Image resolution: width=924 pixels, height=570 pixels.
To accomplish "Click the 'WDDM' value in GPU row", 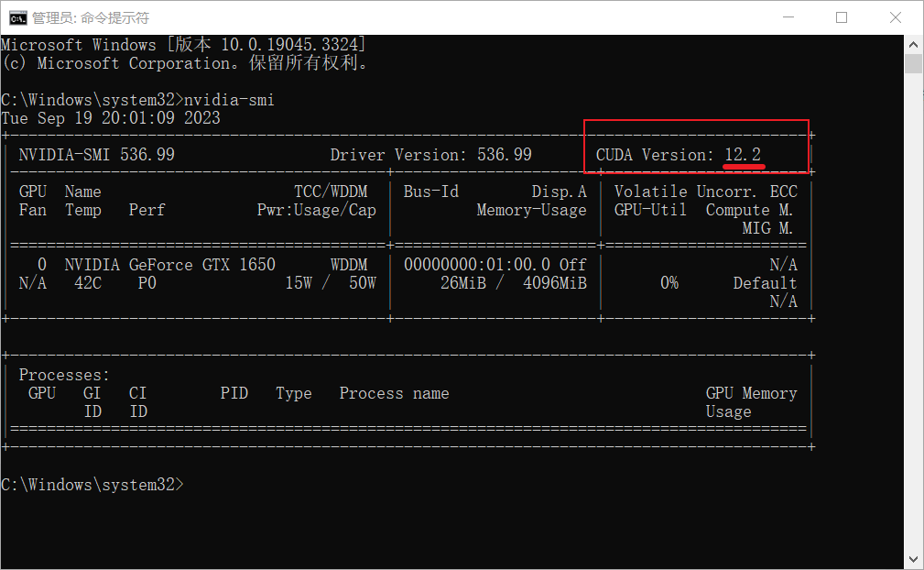I will (349, 265).
